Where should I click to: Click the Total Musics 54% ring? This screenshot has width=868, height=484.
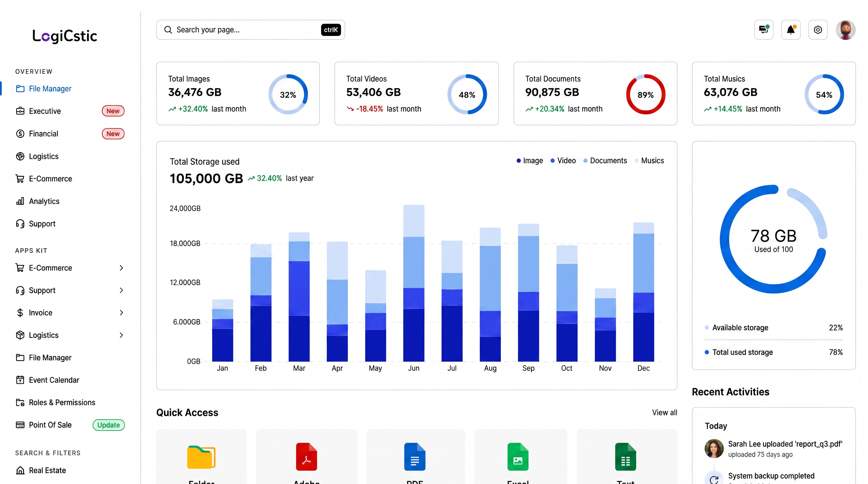[x=824, y=94]
